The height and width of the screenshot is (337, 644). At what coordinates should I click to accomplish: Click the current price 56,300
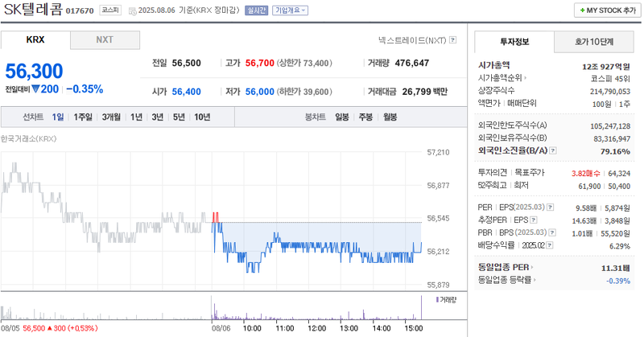tap(34, 71)
